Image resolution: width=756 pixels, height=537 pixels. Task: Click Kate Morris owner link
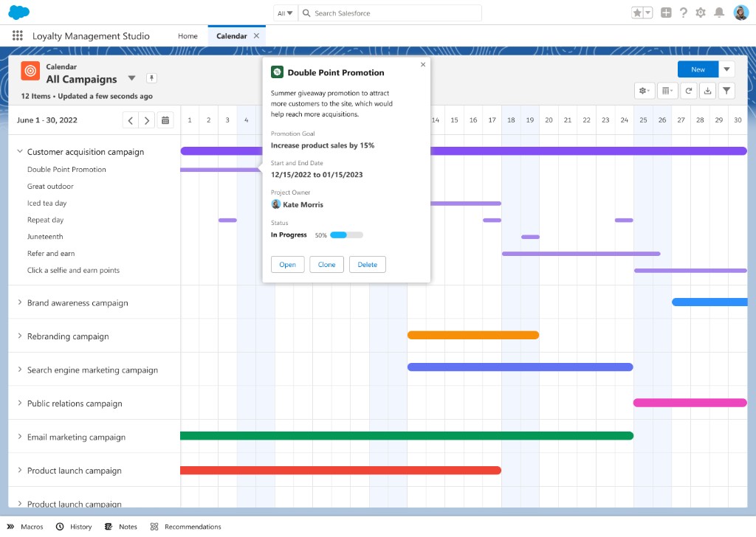click(x=303, y=204)
